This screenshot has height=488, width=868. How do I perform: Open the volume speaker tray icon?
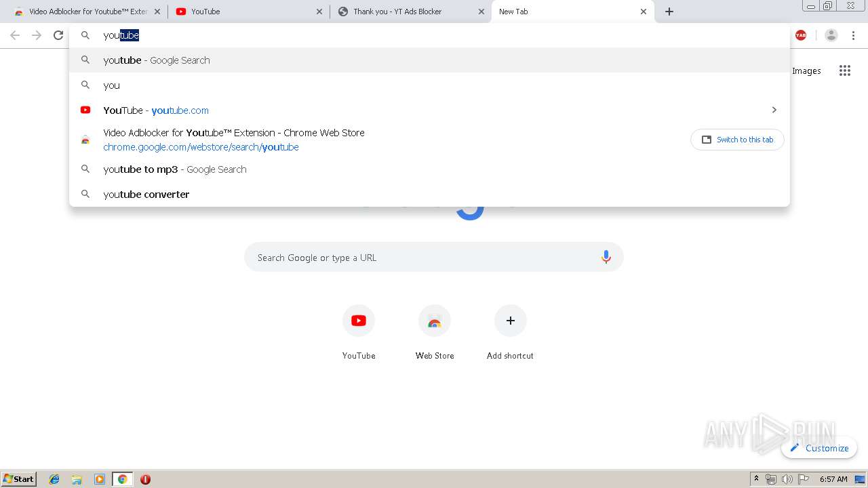pos(787,479)
